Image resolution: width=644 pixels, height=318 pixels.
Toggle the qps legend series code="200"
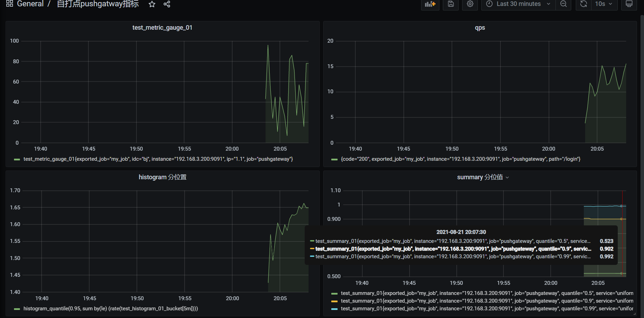point(461,159)
